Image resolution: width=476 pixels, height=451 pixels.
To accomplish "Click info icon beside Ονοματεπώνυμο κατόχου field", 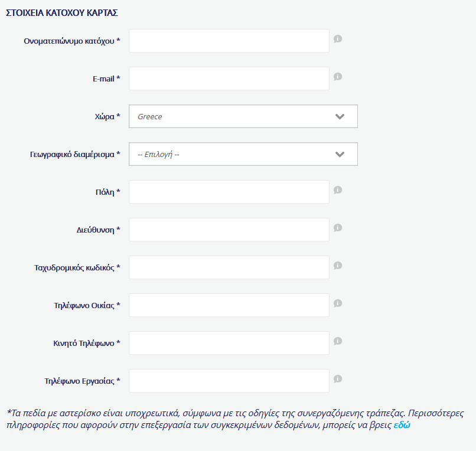I will 338,39.
